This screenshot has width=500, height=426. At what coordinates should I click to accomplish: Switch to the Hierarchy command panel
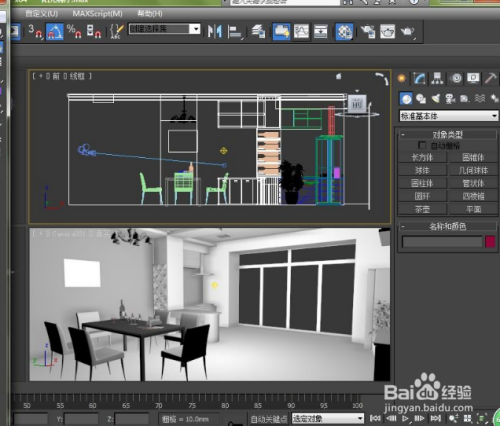coord(437,78)
